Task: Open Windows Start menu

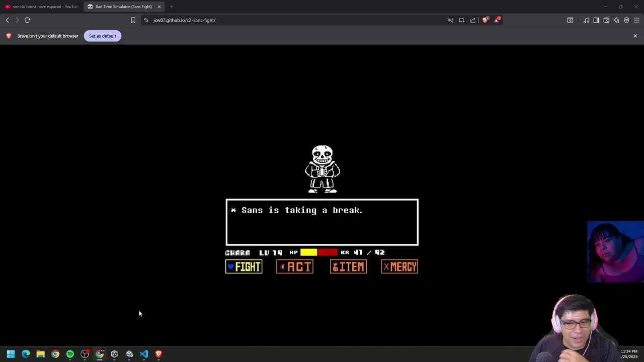Action: tap(11, 354)
